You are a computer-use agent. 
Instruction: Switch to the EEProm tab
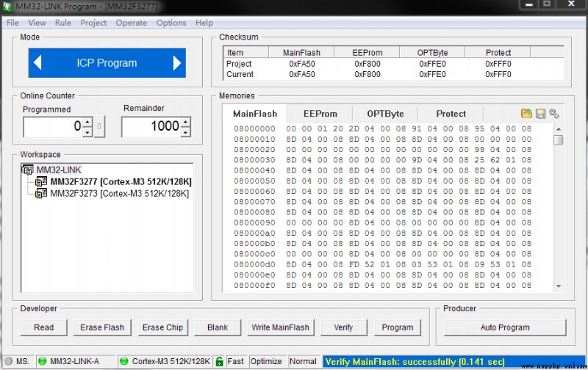click(320, 114)
